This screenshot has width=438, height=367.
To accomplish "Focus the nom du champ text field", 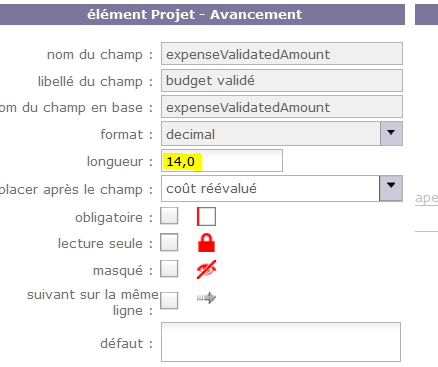I will point(282,54).
